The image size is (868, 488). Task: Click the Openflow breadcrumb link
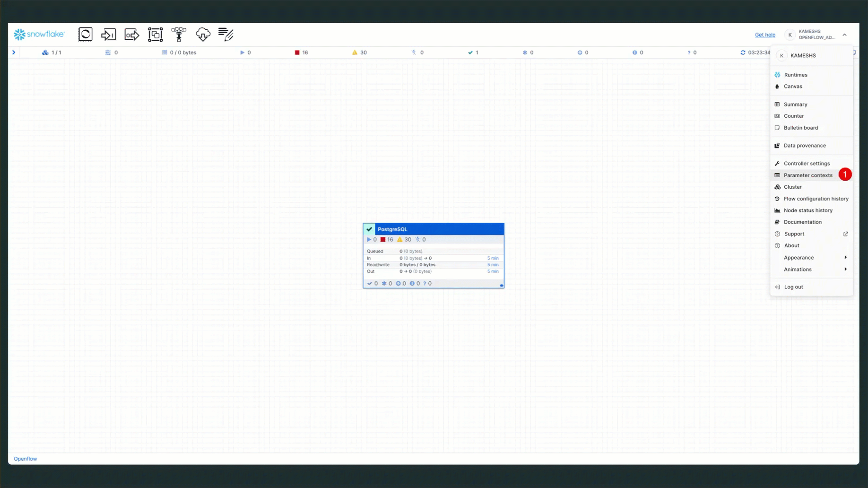pyautogui.click(x=26, y=459)
